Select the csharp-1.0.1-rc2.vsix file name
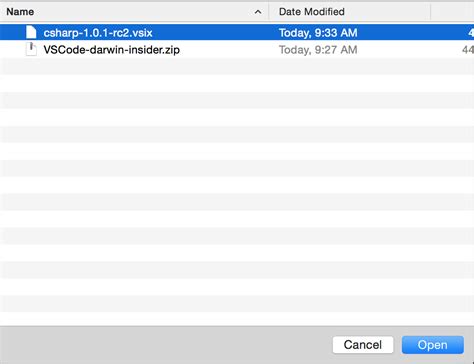The image size is (474, 364). click(98, 33)
